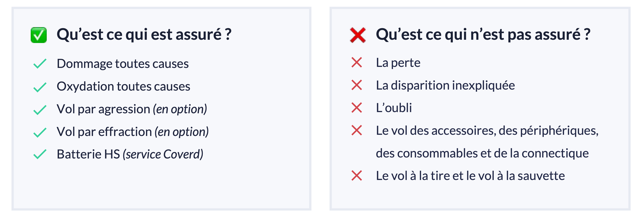The image size is (644, 217).
Task: Click the heading 'Qu'est ce qui est assuré ?'
Action: (x=144, y=34)
